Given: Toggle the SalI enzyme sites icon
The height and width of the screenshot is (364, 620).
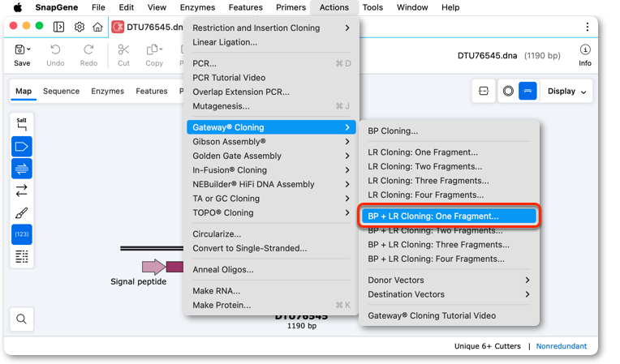Looking at the screenshot, I should tap(22, 124).
